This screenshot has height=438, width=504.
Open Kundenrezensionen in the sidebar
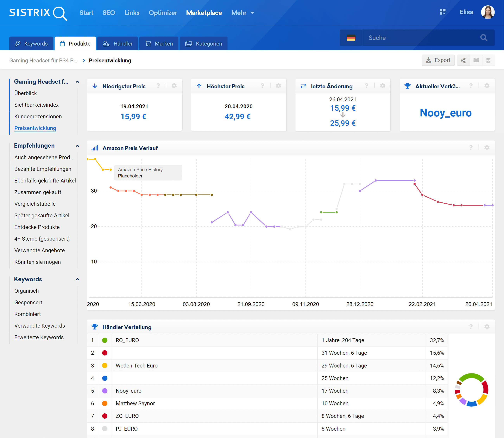tap(38, 116)
